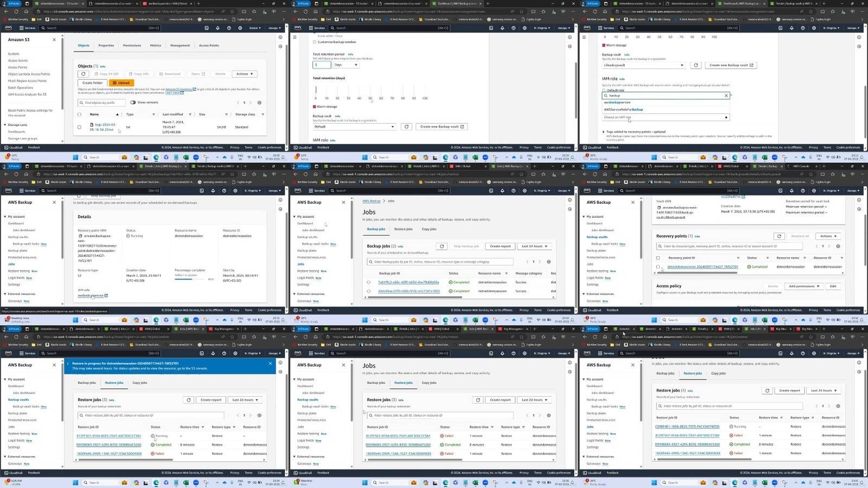Open the 'Choose an IAM role' dropdown
This screenshot has width=868, height=488.
(666, 117)
